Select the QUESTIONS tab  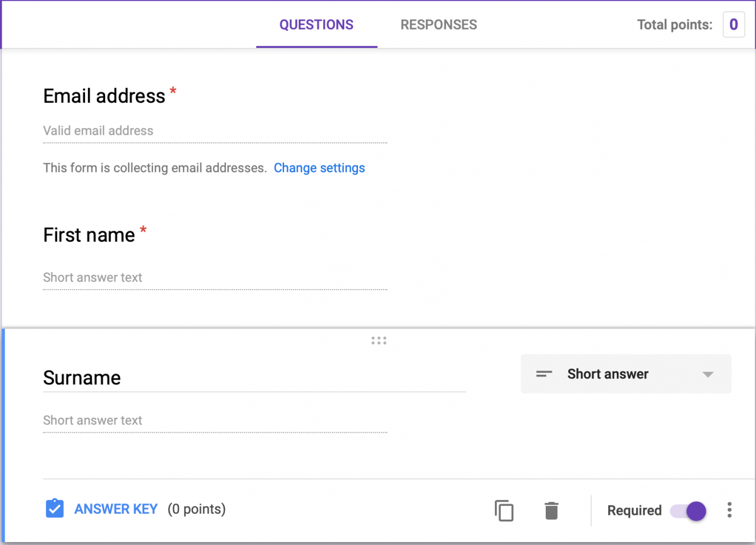(x=316, y=25)
